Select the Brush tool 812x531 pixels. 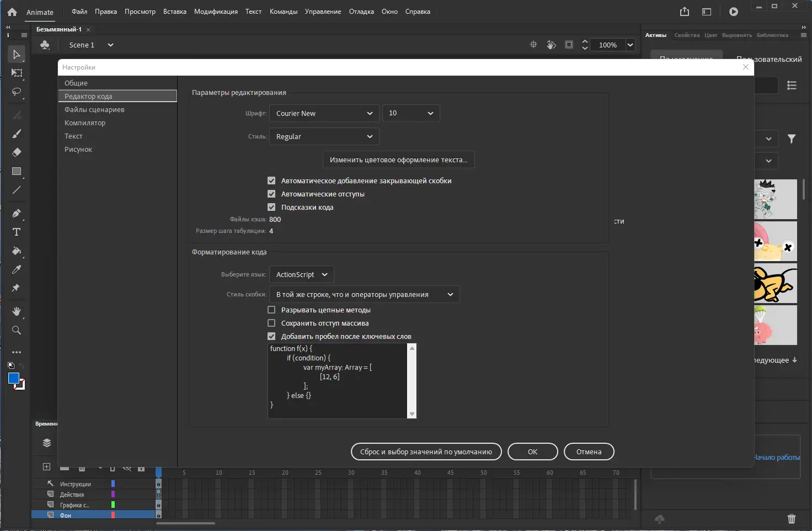click(x=17, y=134)
